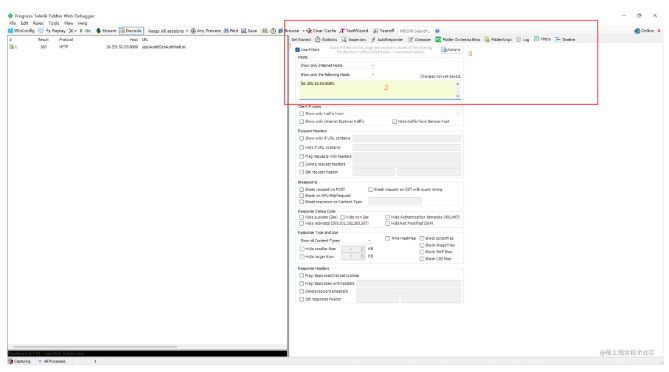Click the Actions button
669x372 pixels.
click(451, 49)
